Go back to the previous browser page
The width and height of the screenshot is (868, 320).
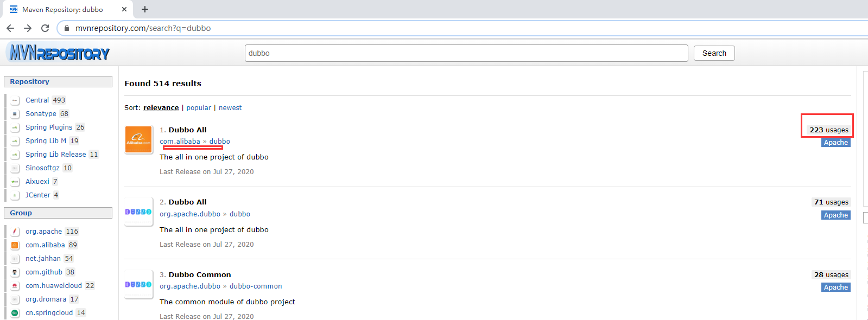click(10, 28)
